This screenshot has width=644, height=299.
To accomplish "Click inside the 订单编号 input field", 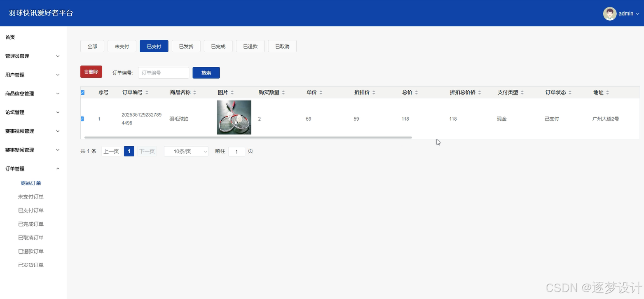I will [163, 72].
